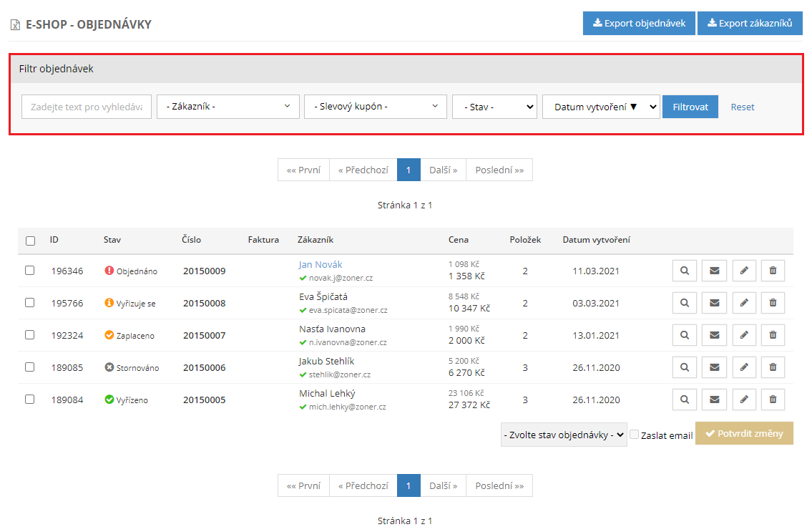The image size is (812, 532).
Task: Open the Datum vytvoření sort dropdown
Action: tap(601, 107)
